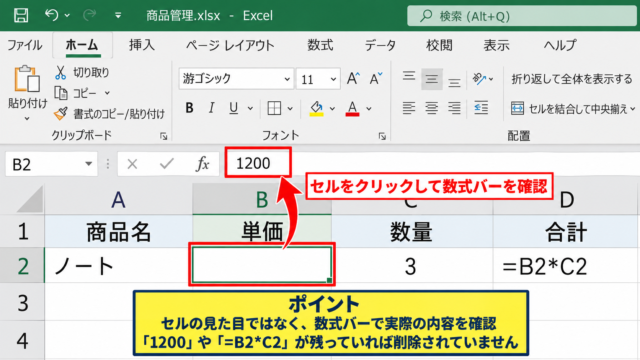Open the 游ゴシック font name dropdown

[287, 79]
